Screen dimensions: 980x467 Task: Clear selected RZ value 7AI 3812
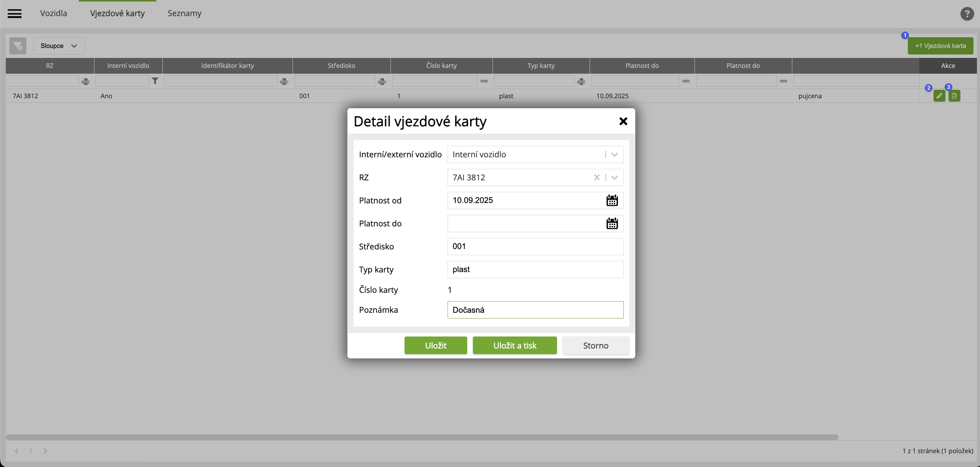tap(597, 177)
